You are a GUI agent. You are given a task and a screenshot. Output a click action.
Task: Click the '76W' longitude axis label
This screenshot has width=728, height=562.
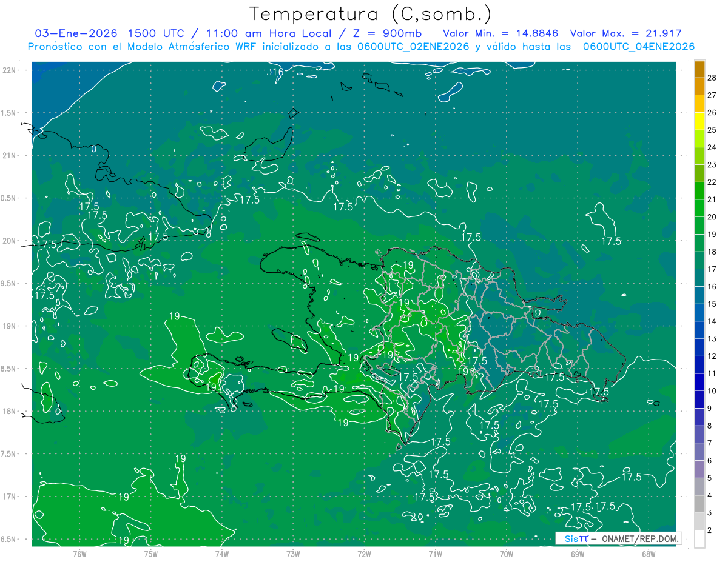(x=79, y=554)
